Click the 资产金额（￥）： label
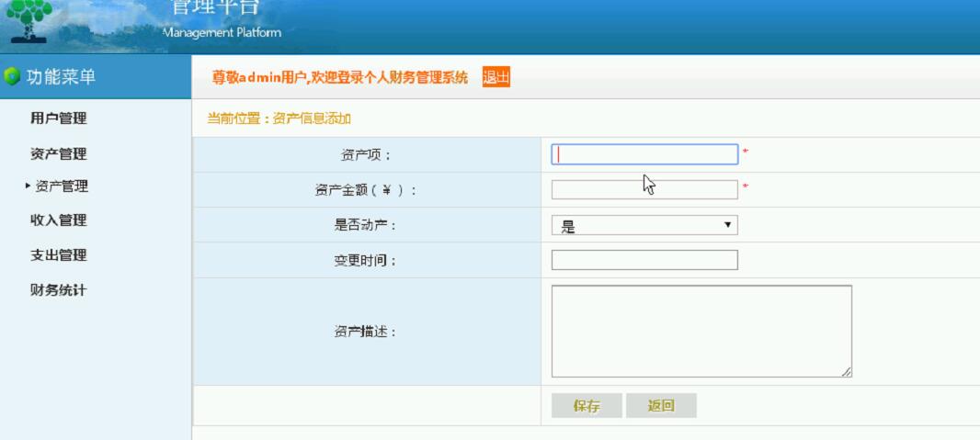This screenshot has height=440, width=980. click(366, 190)
